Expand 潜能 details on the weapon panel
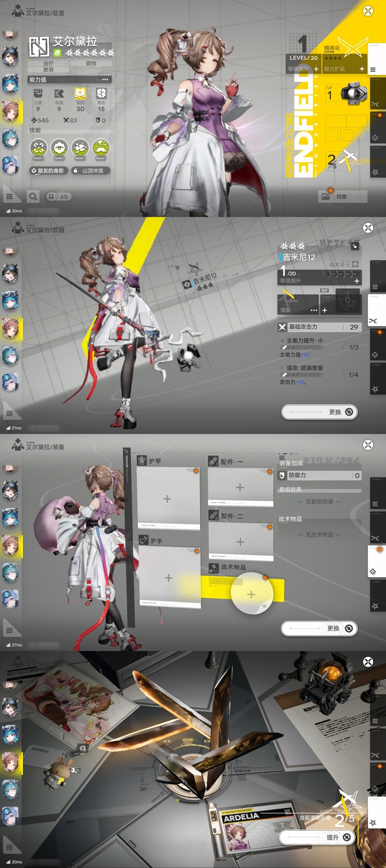Screen dimensions: 386x868 coord(314,310)
